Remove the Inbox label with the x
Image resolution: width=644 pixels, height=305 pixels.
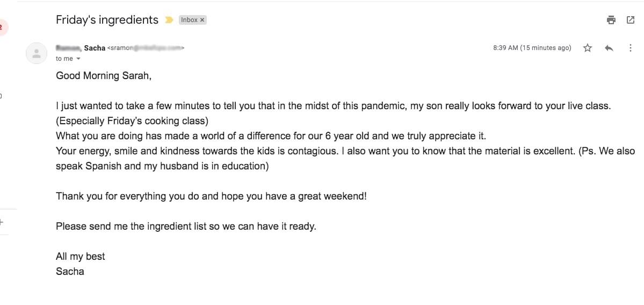202,20
